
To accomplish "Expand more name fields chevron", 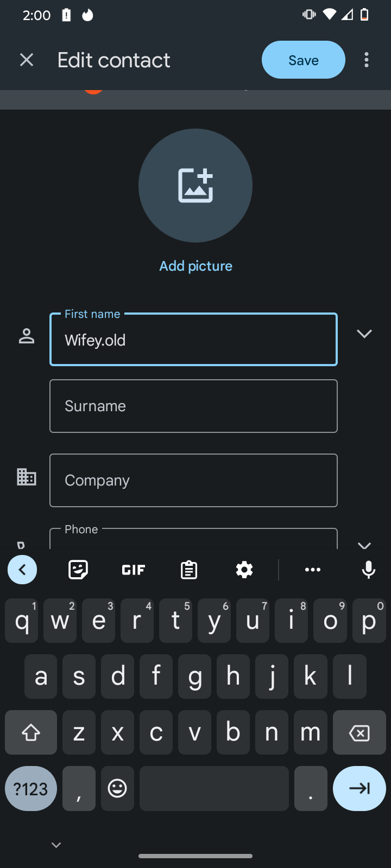I will [x=364, y=334].
